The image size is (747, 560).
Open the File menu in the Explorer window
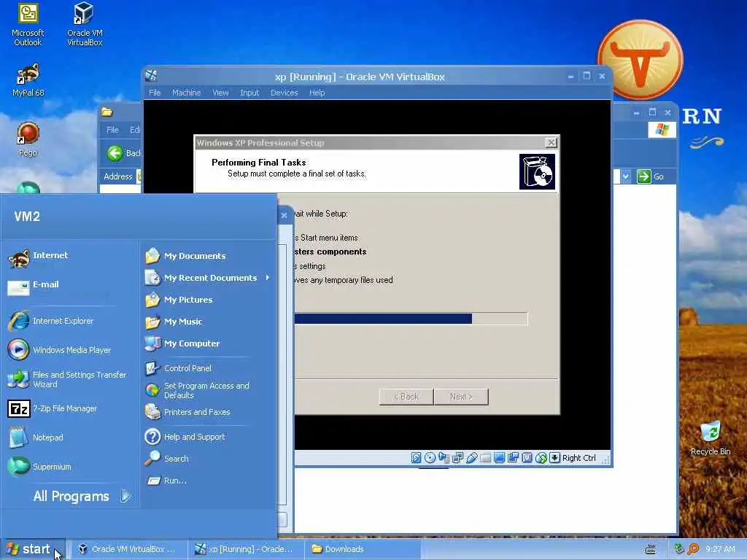click(112, 130)
